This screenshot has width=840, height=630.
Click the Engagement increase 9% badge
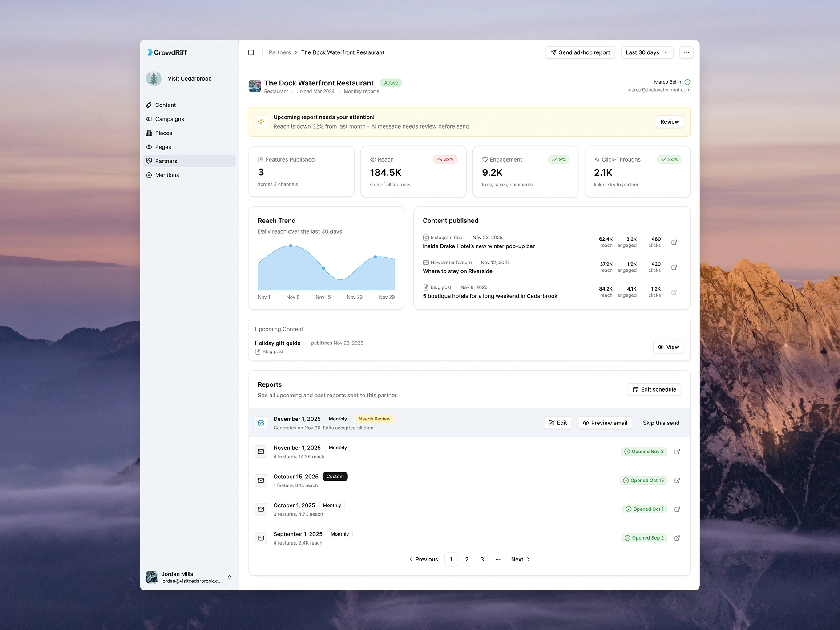tap(558, 159)
